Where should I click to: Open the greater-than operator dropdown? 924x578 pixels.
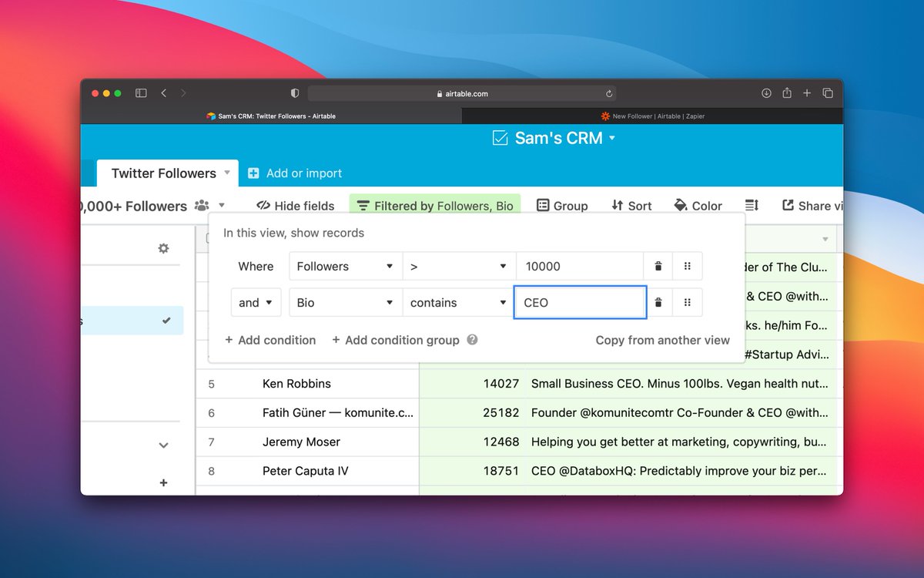click(x=459, y=266)
